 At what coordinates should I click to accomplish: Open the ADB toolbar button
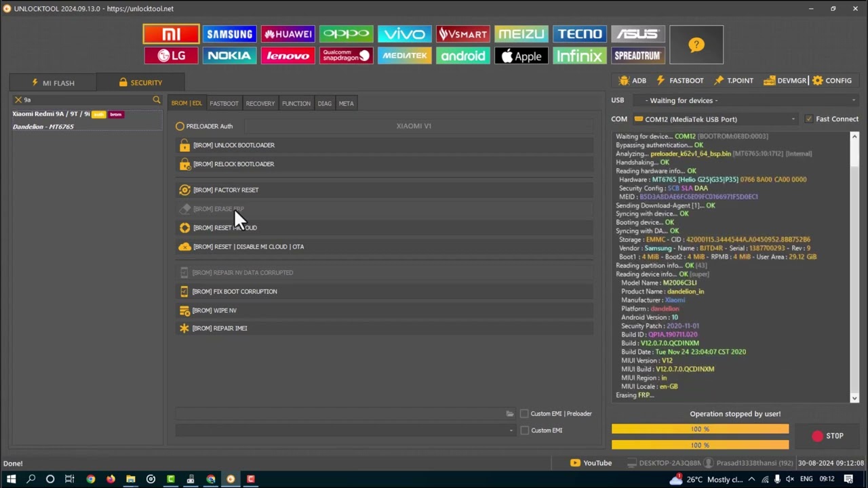(x=632, y=81)
